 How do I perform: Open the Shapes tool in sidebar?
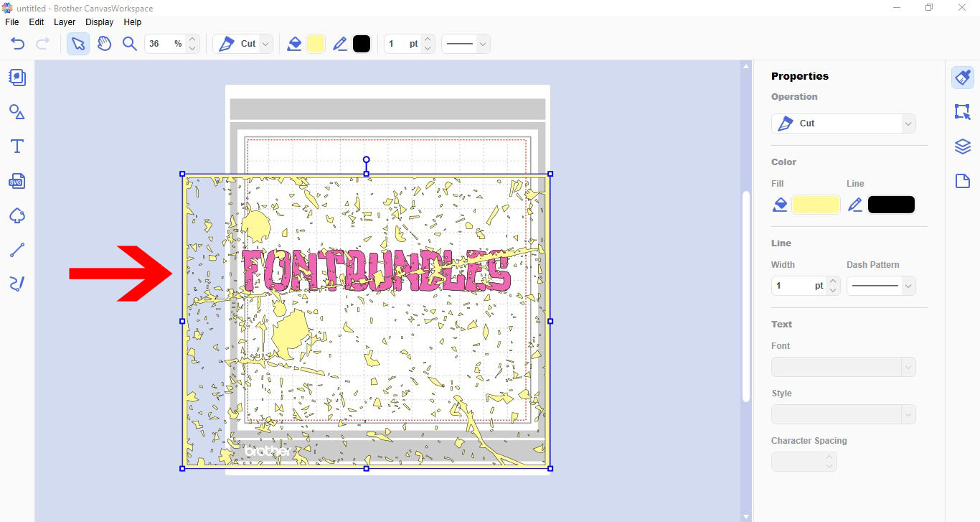coord(17,111)
